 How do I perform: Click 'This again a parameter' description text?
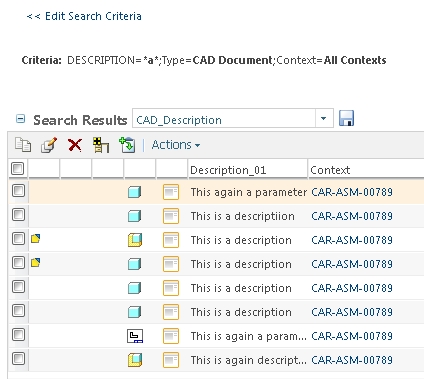(249, 192)
